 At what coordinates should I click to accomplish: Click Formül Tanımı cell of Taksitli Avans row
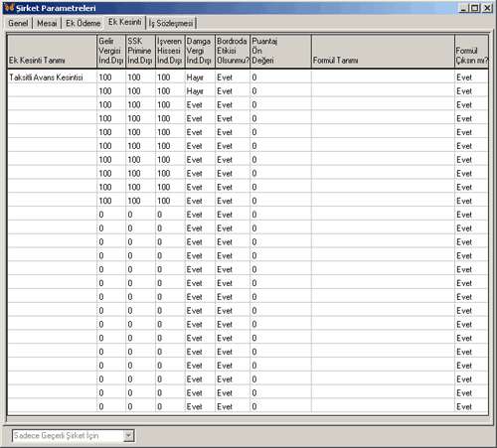click(383, 77)
